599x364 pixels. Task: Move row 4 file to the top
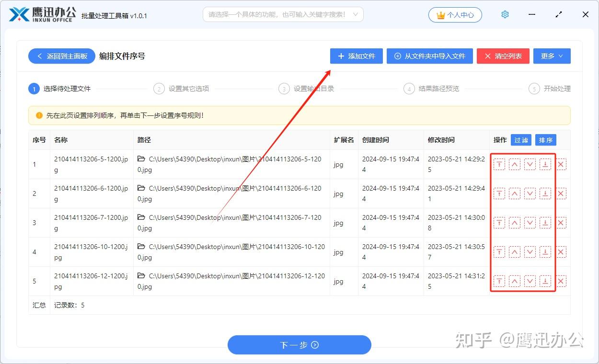point(499,252)
